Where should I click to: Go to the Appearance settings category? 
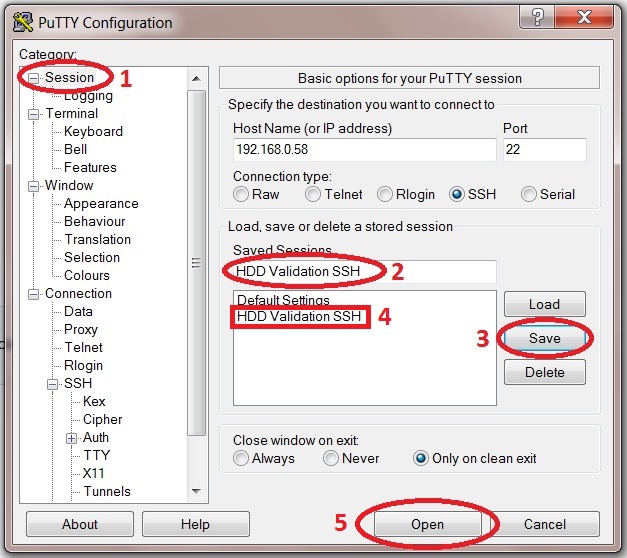click(101, 203)
